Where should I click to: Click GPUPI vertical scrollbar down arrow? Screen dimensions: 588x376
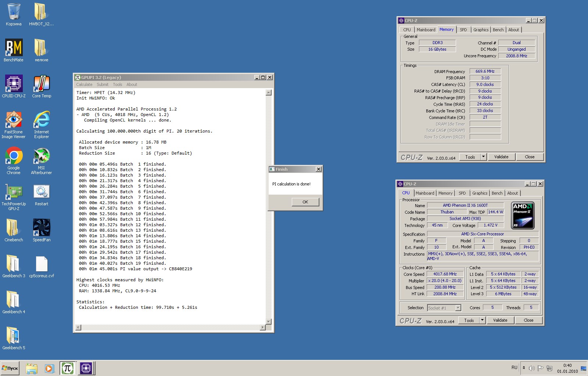click(269, 321)
